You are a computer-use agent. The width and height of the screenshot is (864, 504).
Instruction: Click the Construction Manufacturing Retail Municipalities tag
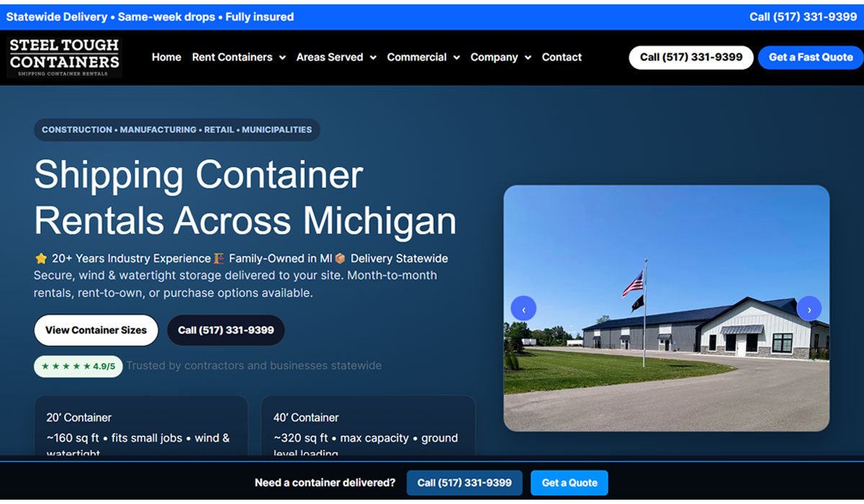[177, 130]
